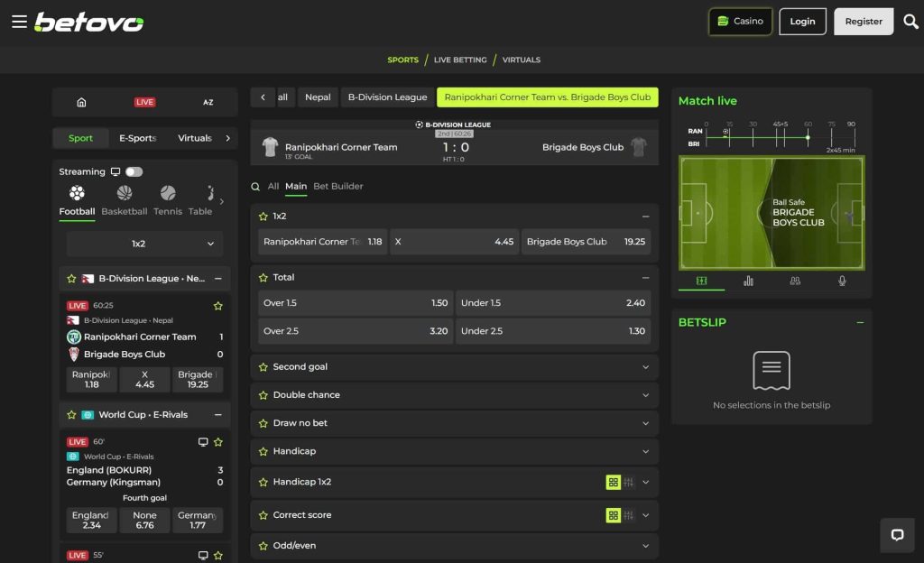Click the Login button
The image size is (924, 563).
pyautogui.click(x=802, y=21)
